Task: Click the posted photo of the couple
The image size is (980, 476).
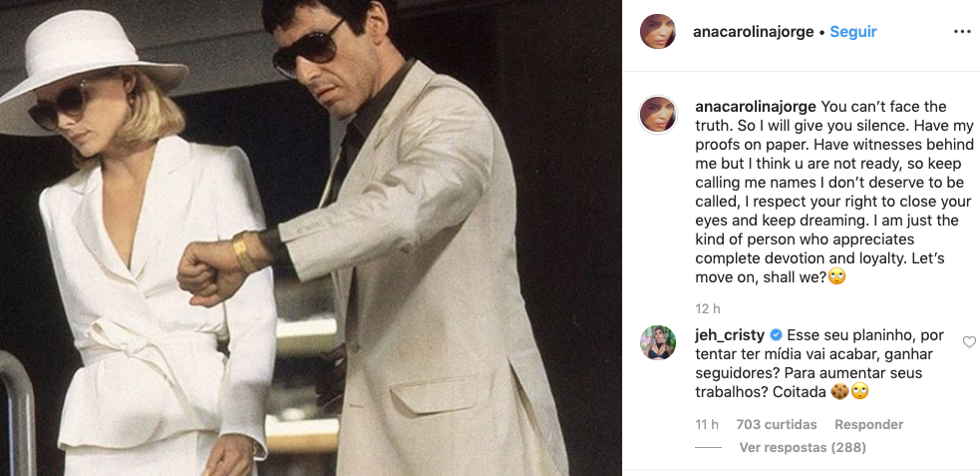Action: coord(311,238)
